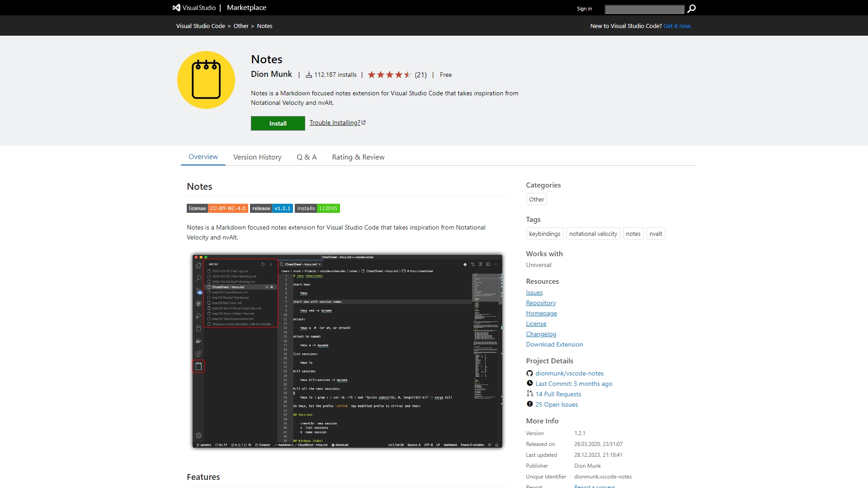Click the clock icon beside Last Commit
The height and width of the screenshot is (488, 868).
click(x=529, y=383)
